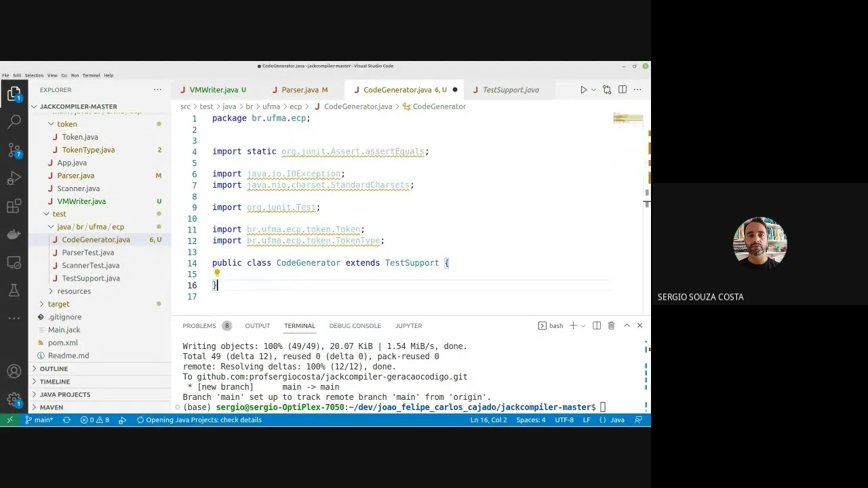Expand the JAVA PROJECTS section
868x488 pixels.
click(100, 394)
